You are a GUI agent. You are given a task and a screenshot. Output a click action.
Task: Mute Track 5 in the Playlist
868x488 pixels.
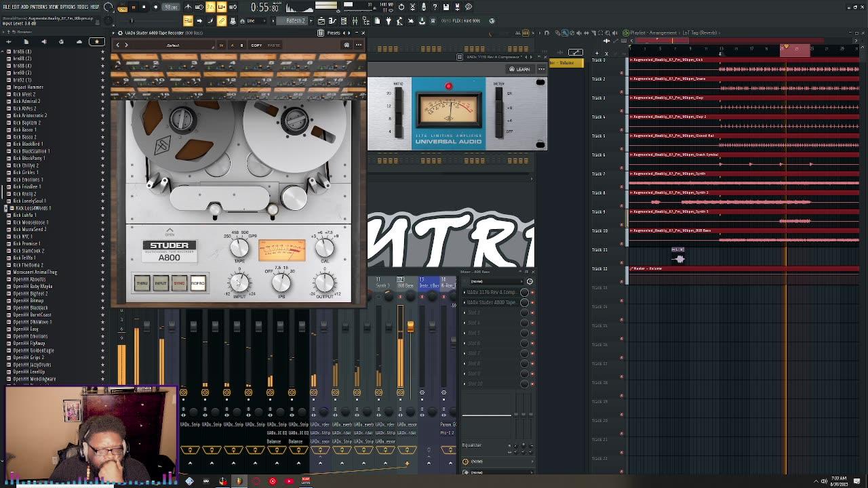coord(622,148)
